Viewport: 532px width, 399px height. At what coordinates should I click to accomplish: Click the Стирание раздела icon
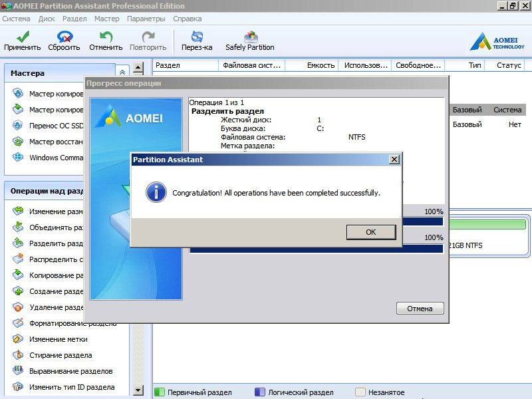coord(18,354)
